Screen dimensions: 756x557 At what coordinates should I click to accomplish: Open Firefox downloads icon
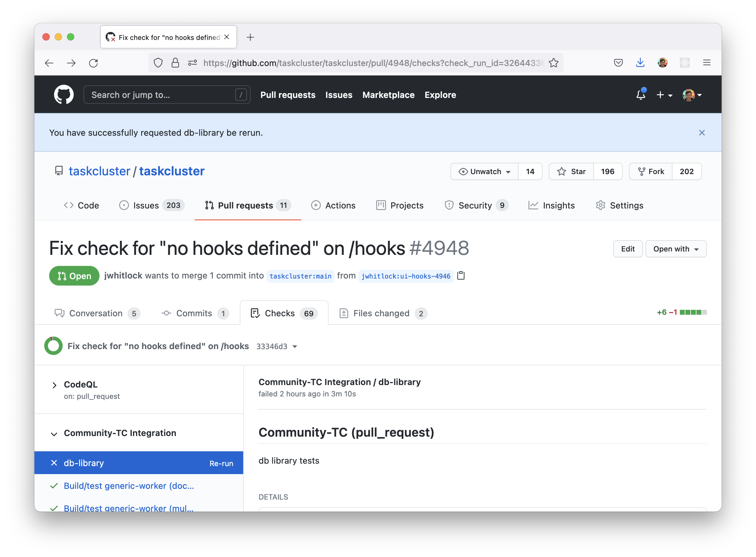point(640,63)
